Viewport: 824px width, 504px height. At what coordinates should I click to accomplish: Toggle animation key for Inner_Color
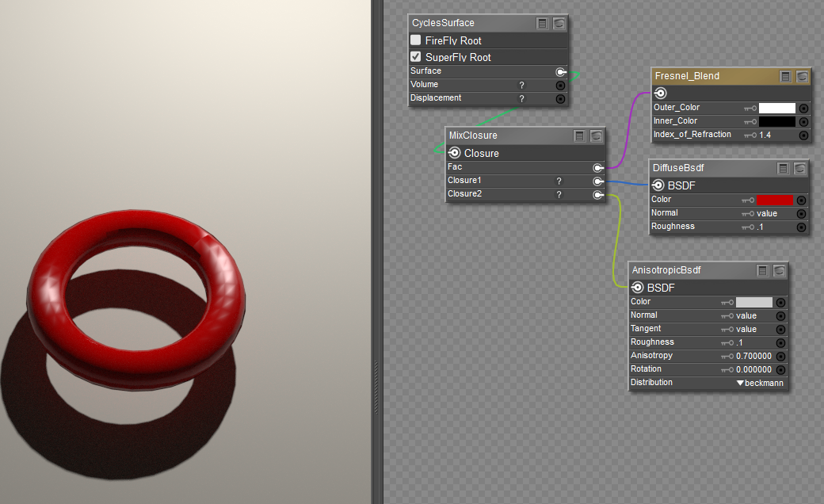(750, 122)
